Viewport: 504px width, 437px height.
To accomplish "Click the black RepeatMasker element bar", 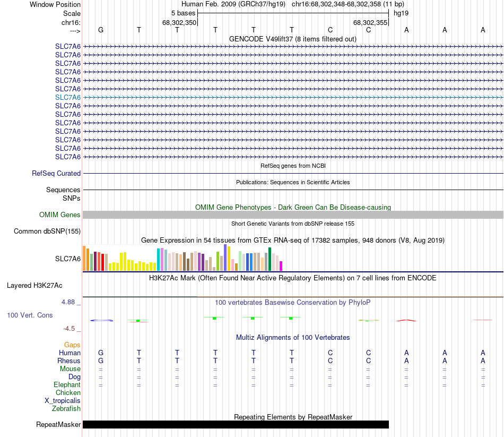I will 236,424.
